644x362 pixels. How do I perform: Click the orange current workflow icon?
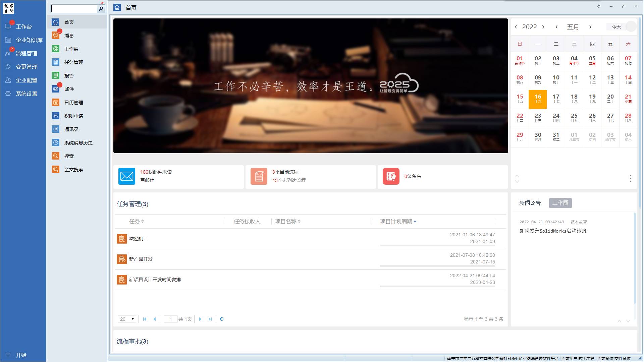tap(259, 176)
